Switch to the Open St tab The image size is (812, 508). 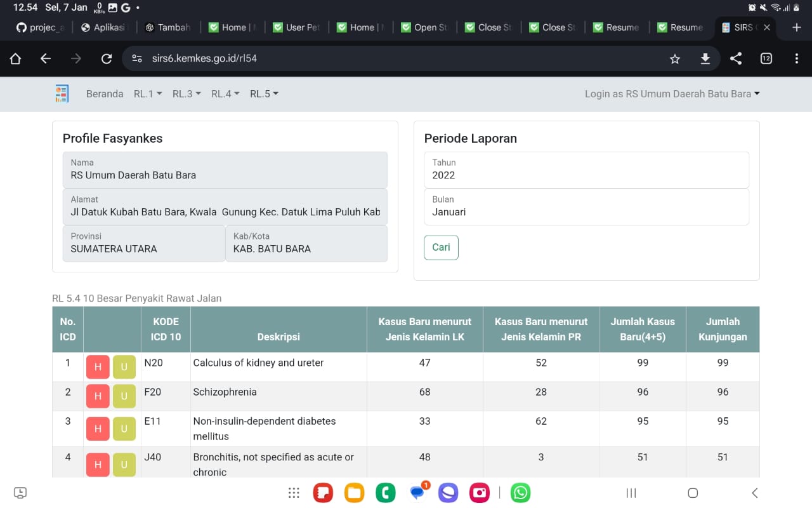tap(424, 27)
